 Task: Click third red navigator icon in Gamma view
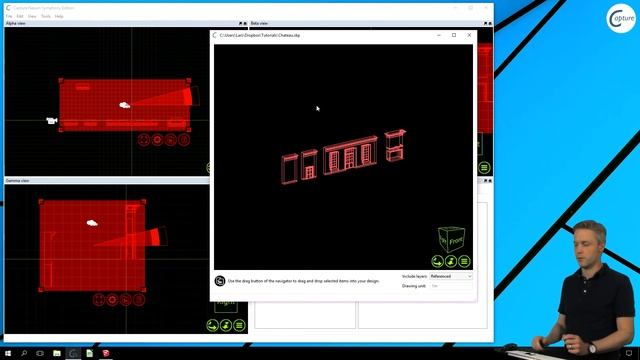point(126,300)
